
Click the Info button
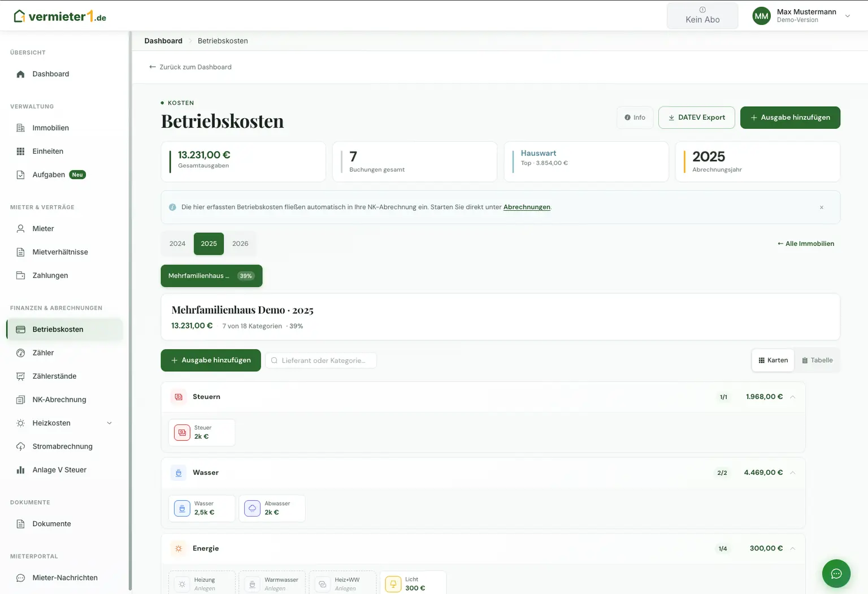635,118
